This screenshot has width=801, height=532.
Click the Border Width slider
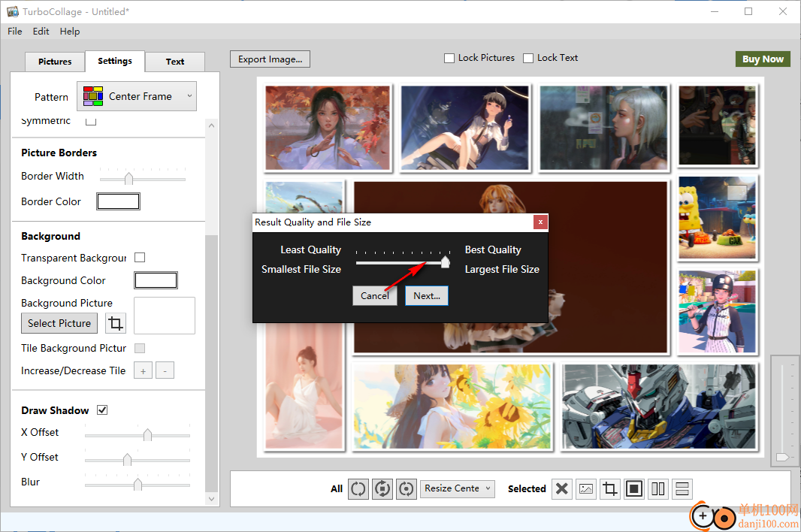coord(143,178)
